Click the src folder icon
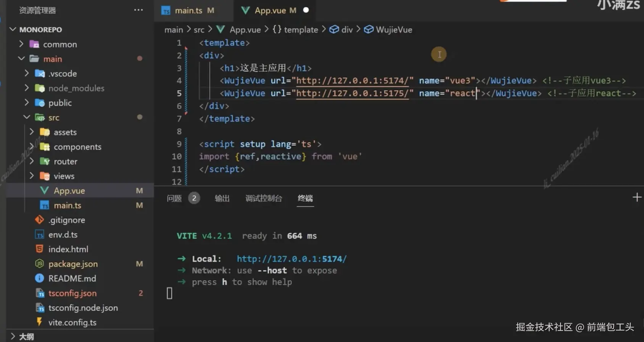The width and height of the screenshot is (644, 342). click(40, 118)
